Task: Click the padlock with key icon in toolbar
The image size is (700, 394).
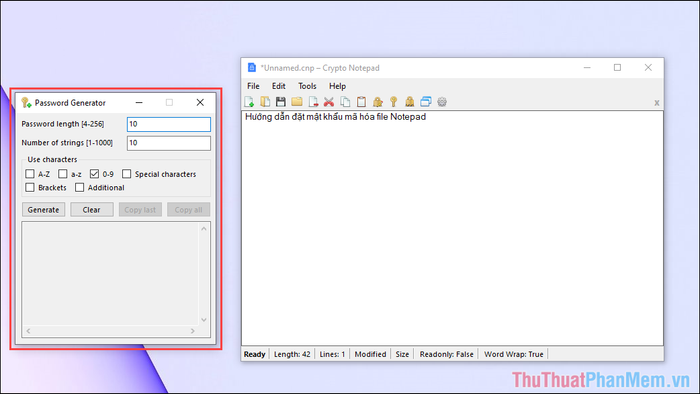Action: tap(378, 102)
